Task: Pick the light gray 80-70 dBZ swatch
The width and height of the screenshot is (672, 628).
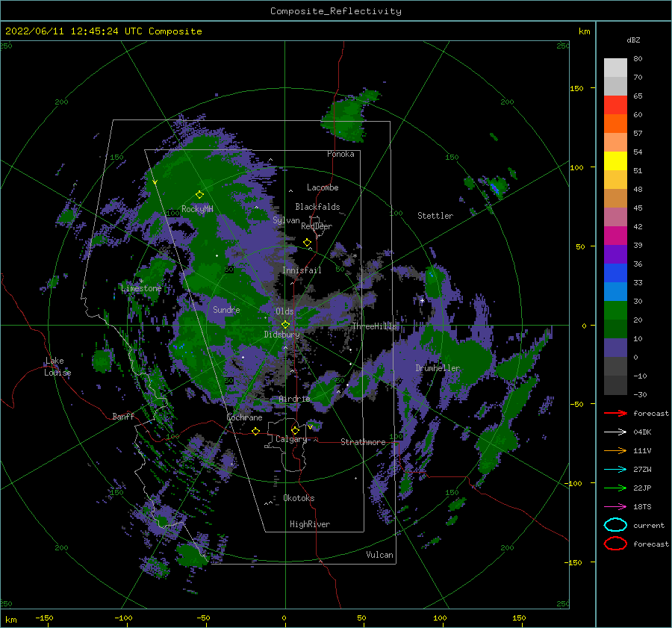Action: tap(615, 67)
